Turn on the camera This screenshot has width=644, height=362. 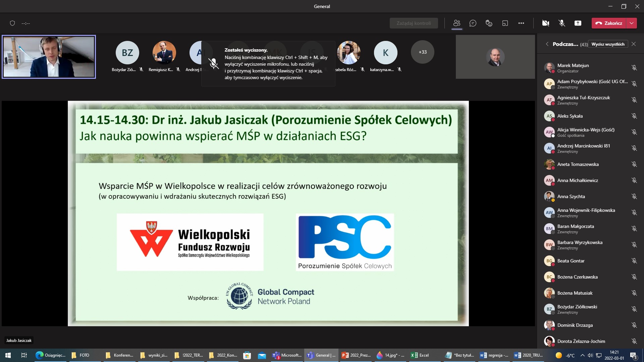point(546,23)
